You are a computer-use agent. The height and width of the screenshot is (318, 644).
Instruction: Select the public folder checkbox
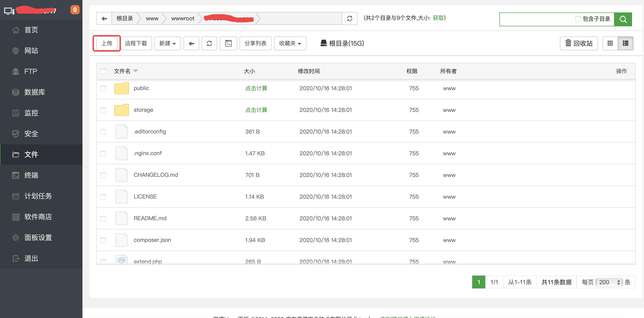[103, 88]
